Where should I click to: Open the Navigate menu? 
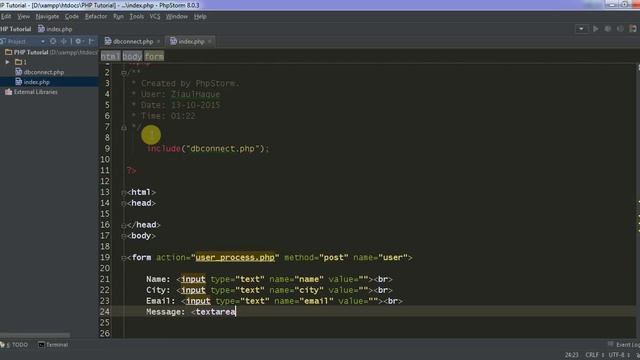coord(47,16)
